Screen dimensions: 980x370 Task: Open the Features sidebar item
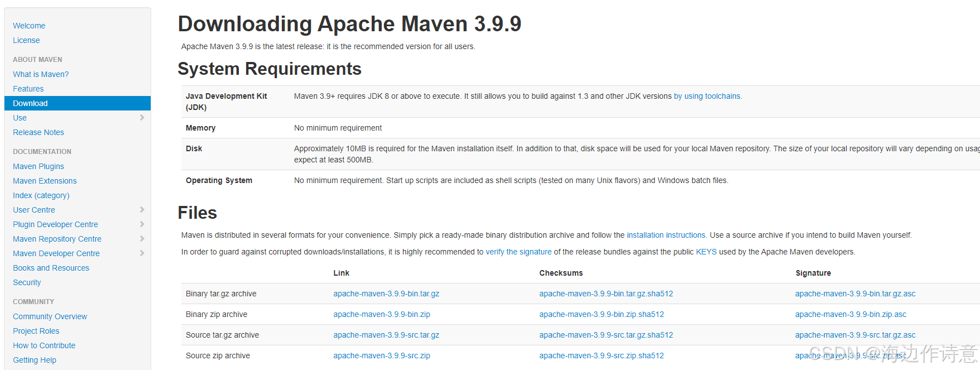click(x=28, y=89)
